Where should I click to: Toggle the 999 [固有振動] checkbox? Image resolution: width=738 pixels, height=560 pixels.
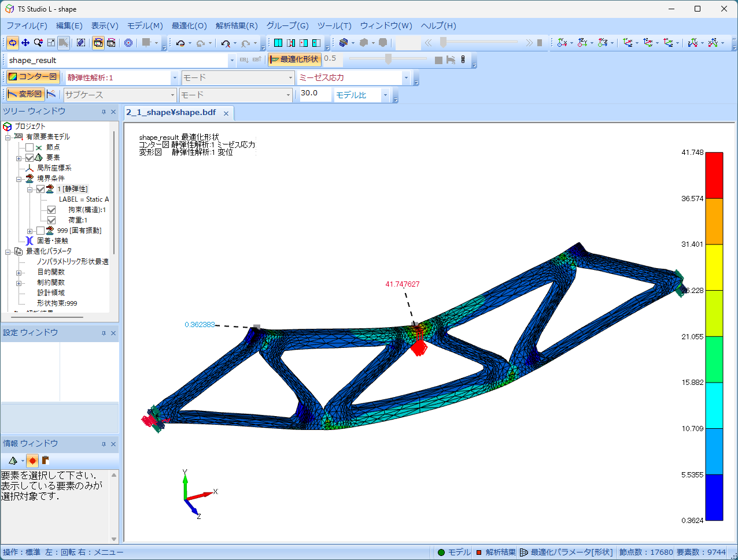pyautogui.click(x=40, y=231)
